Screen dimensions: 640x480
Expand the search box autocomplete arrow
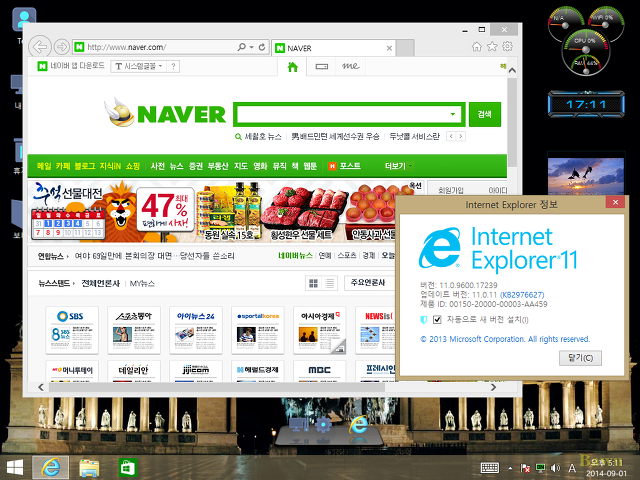[453, 114]
